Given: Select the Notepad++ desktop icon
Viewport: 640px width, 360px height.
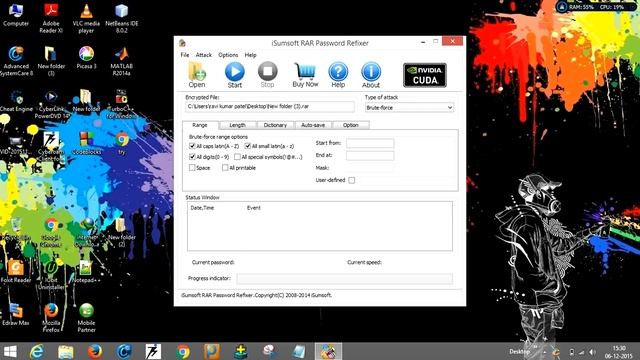Looking at the screenshot, I should [x=86, y=271].
